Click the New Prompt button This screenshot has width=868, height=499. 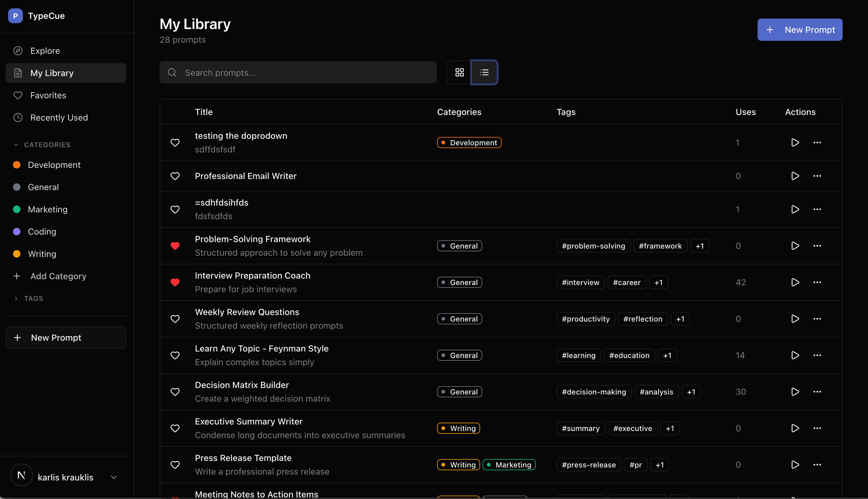pyautogui.click(x=799, y=29)
